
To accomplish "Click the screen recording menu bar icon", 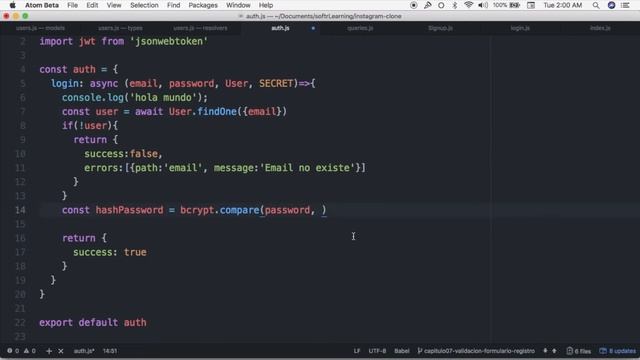I will coord(413,5).
